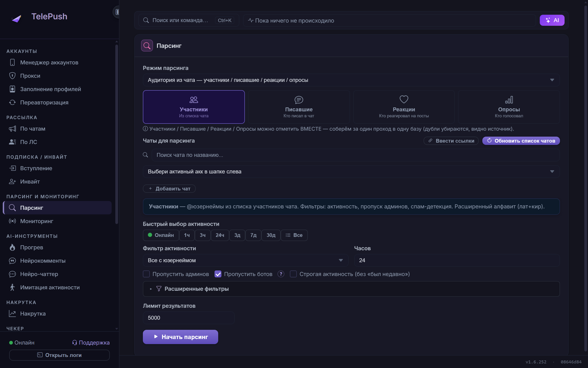Select the 1ч activity chip
588x368 pixels.
point(187,235)
